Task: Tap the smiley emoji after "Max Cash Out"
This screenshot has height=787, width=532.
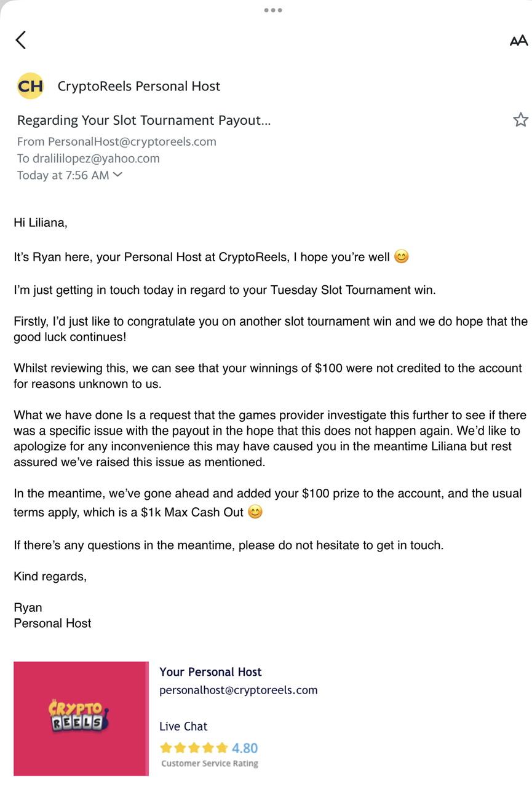Action: pyautogui.click(x=255, y=512)
